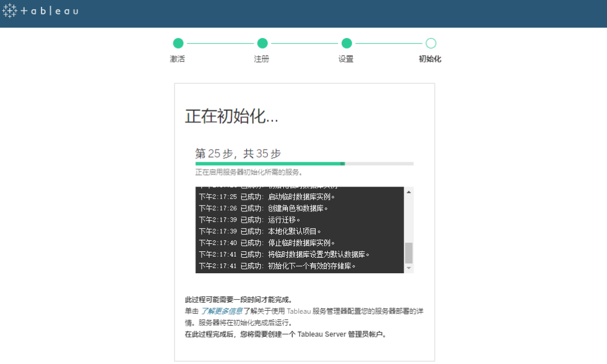Click the Tableau logo in the header

click(x=40, y=11)
